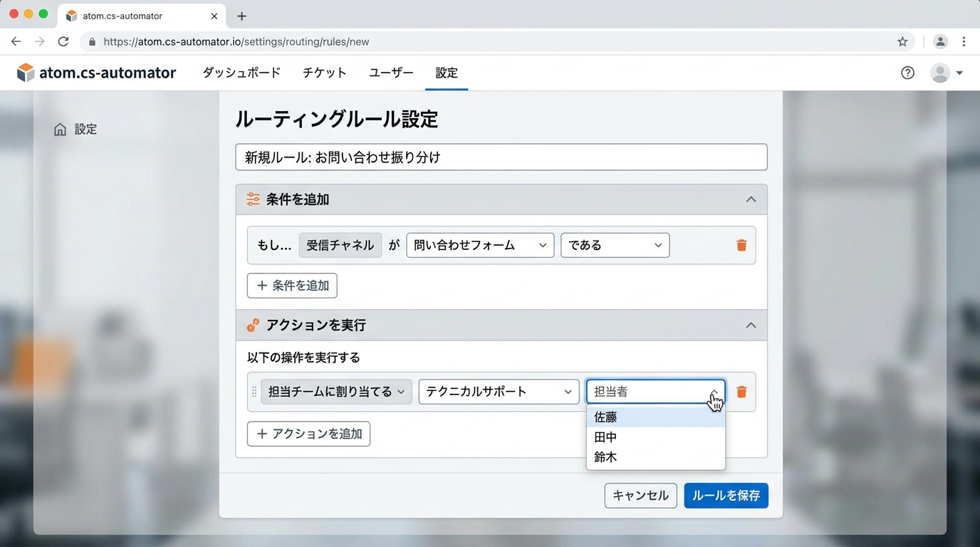The height and width of the screenshot is (547, 980).
Task: Reload the page using browser refresh icon
Action: [x=63, y=42]
